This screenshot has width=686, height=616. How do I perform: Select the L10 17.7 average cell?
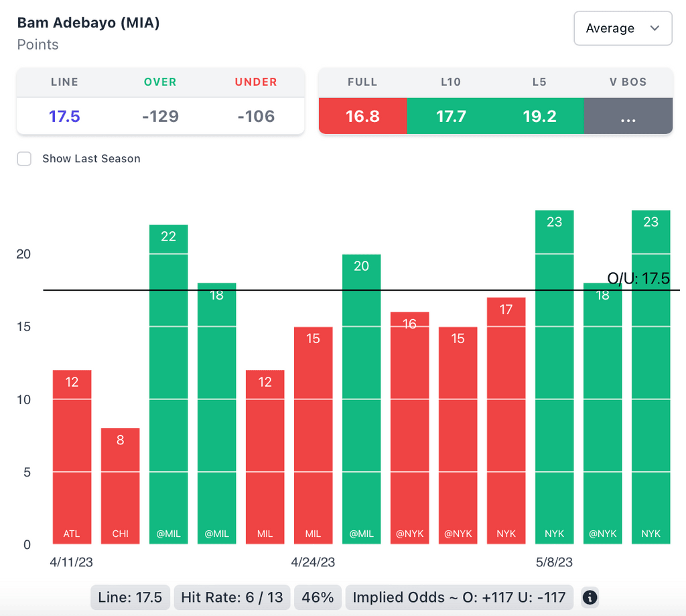(451, 116)
